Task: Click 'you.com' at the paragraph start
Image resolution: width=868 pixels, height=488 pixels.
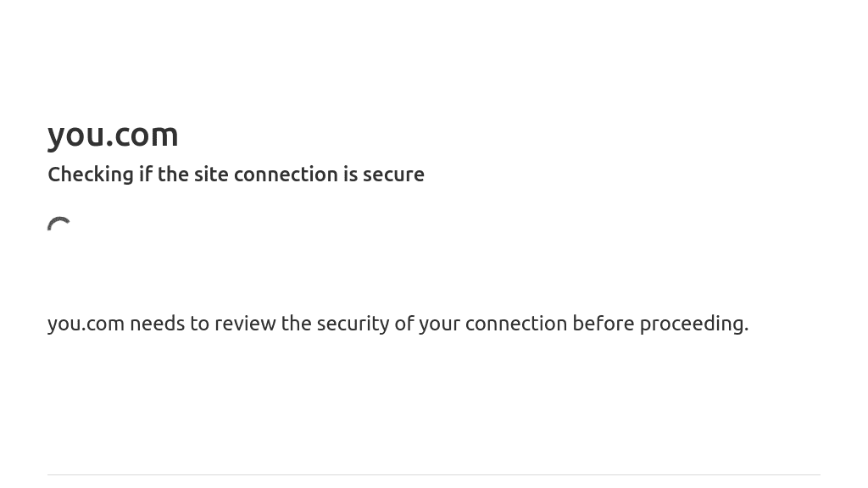Action: coord(86,324)
